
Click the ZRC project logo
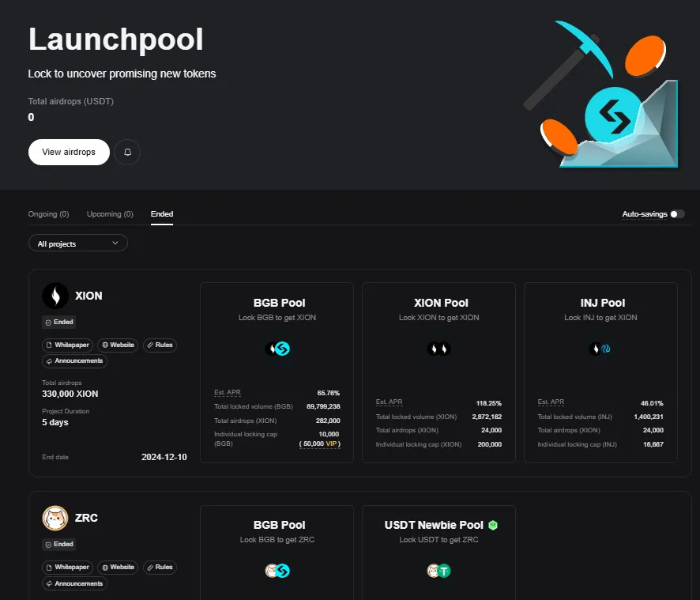click(x=55, y=518)
